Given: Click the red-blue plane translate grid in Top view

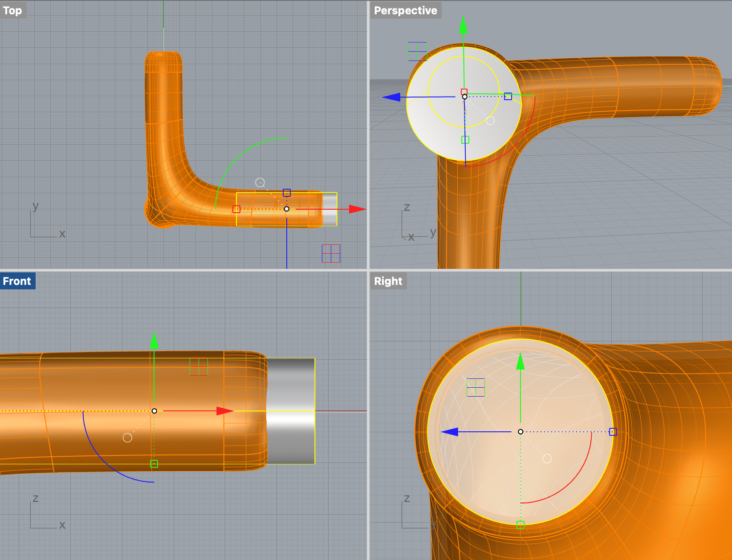Looking at the screenshot, I should (331, 254).
